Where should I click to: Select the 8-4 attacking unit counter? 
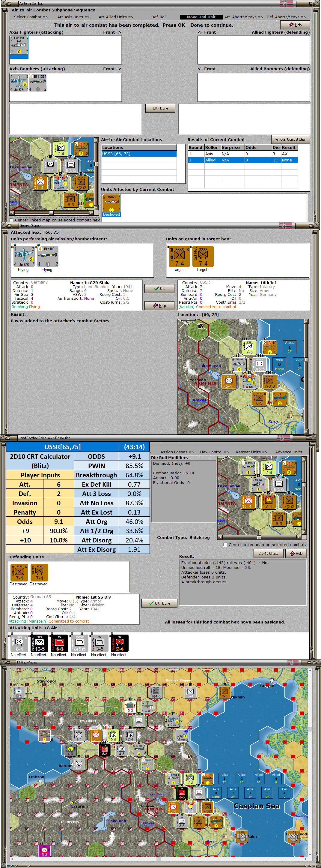point(19,643)
